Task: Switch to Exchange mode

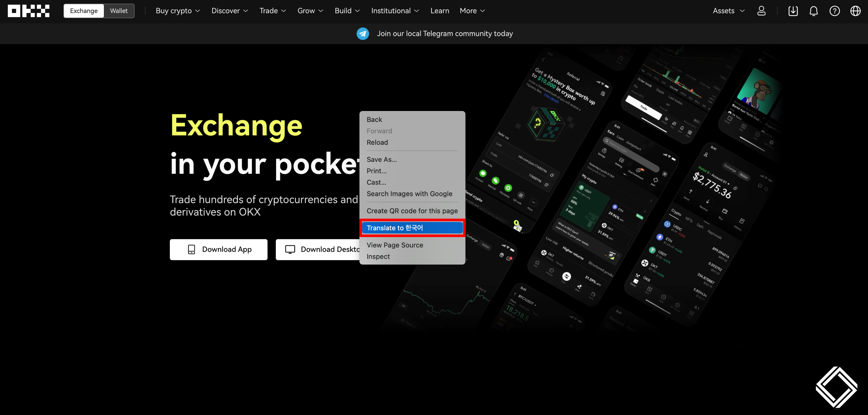Action: [x=84, y=11]
